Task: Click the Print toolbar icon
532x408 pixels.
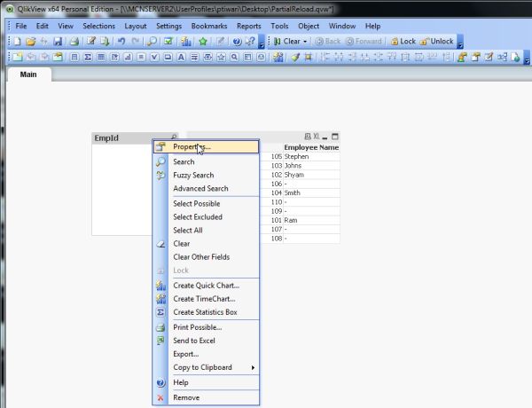Action: [74, 42]
